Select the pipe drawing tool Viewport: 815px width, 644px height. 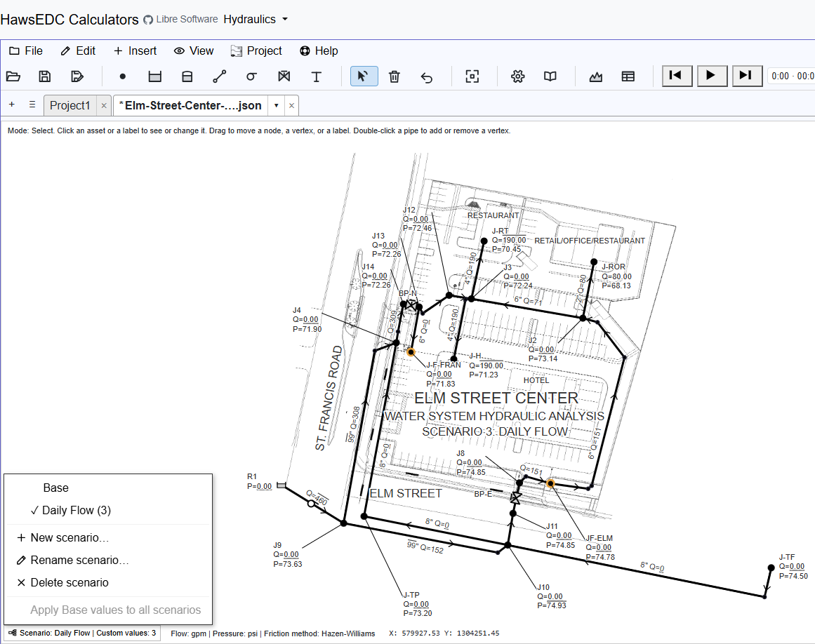[219, 76]
